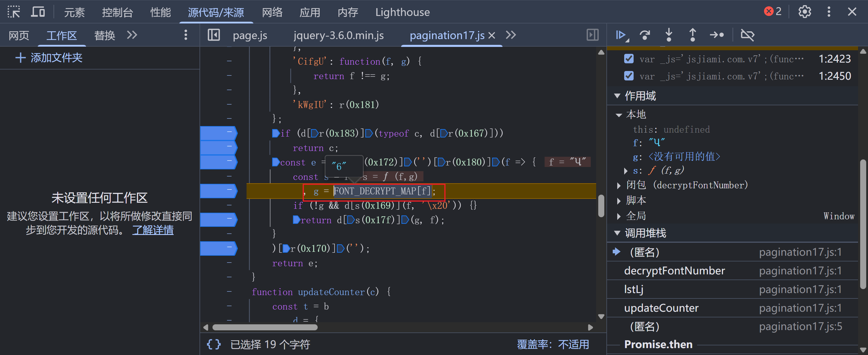Deactivate all breakpoints icon
868x355 pixels.
tap(747, 35)
